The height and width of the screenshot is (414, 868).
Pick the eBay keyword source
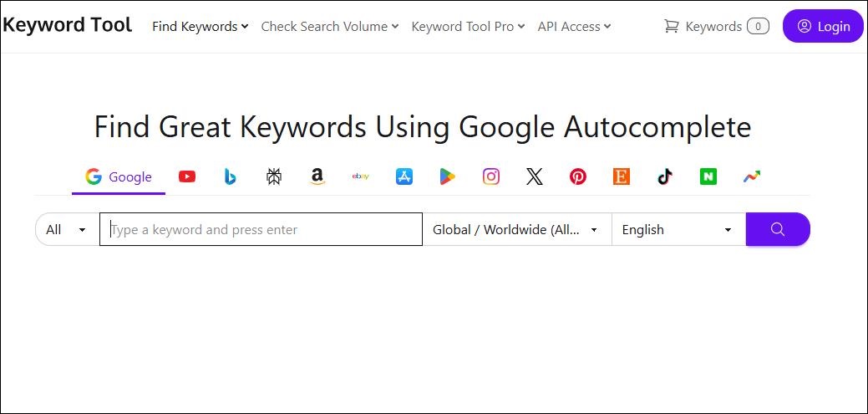click(360, 176)
